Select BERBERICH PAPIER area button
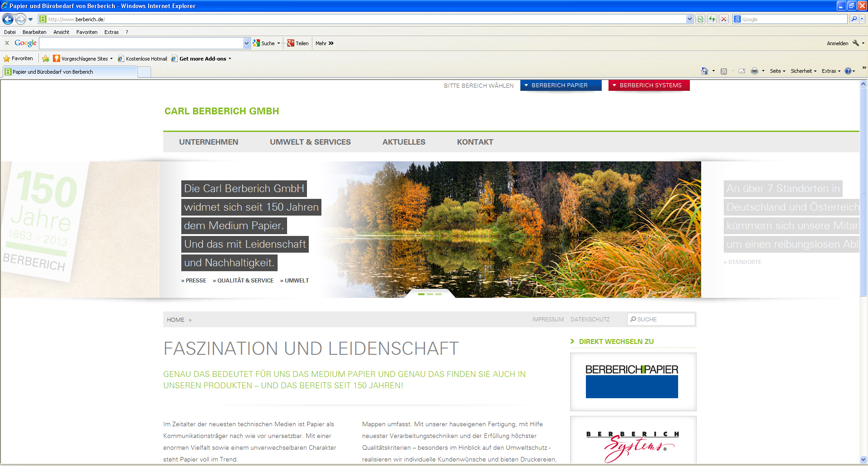This screenshot has width=868, height=466. (x=561, y=85)
